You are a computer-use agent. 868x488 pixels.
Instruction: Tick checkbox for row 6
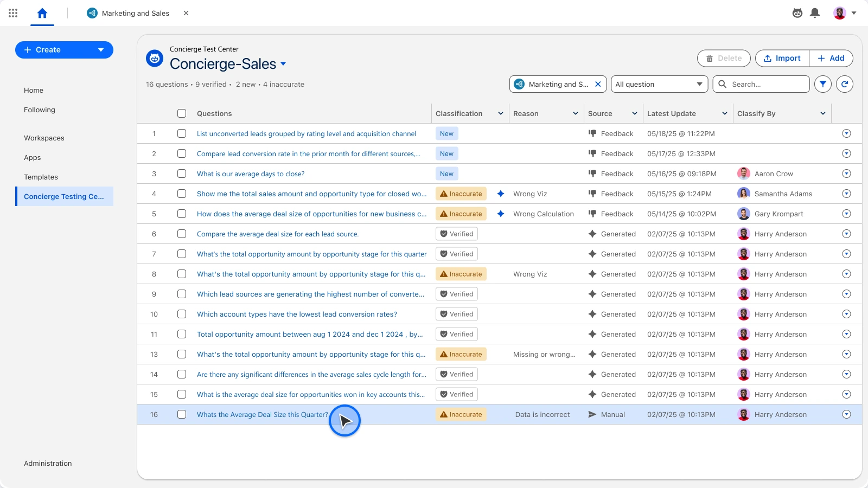(x=182, y=234)
